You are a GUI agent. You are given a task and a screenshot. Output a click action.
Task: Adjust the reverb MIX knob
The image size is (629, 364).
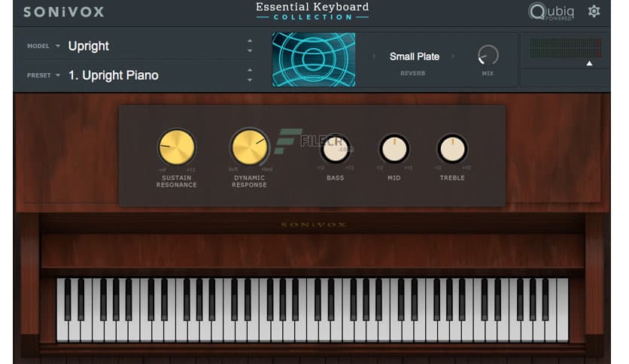tap(488, 56)
